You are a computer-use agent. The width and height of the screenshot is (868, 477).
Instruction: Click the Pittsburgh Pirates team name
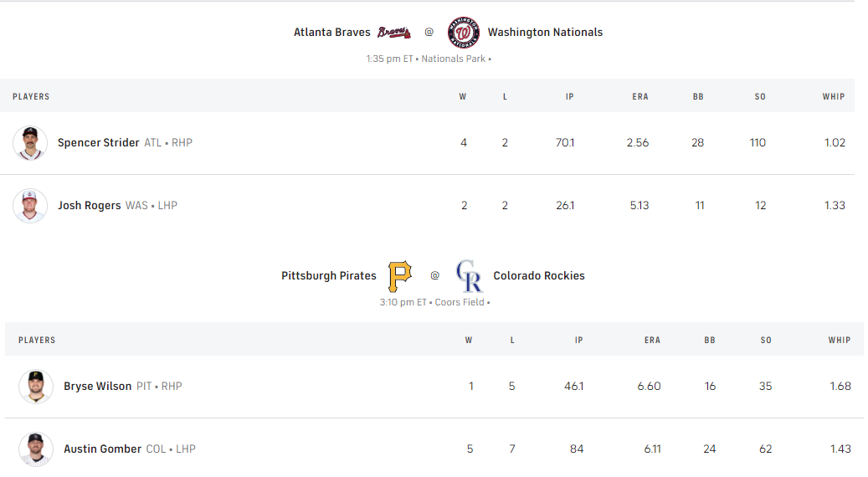tap(327, 275)
